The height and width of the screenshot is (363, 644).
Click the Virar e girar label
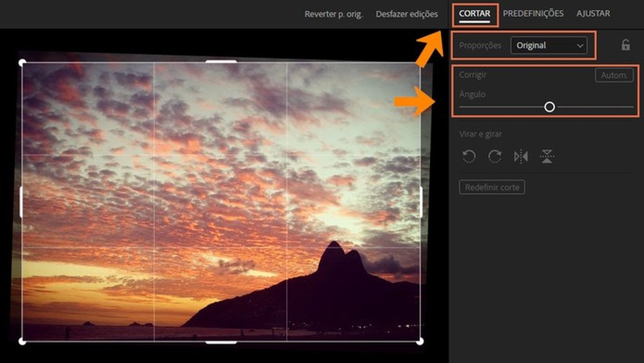[480, 134]
